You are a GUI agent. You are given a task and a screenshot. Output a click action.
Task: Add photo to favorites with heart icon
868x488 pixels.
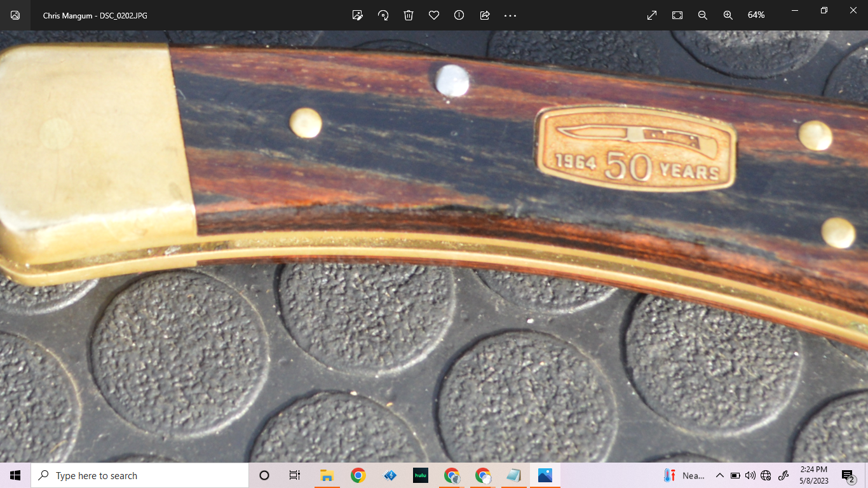tap(434, 15)
